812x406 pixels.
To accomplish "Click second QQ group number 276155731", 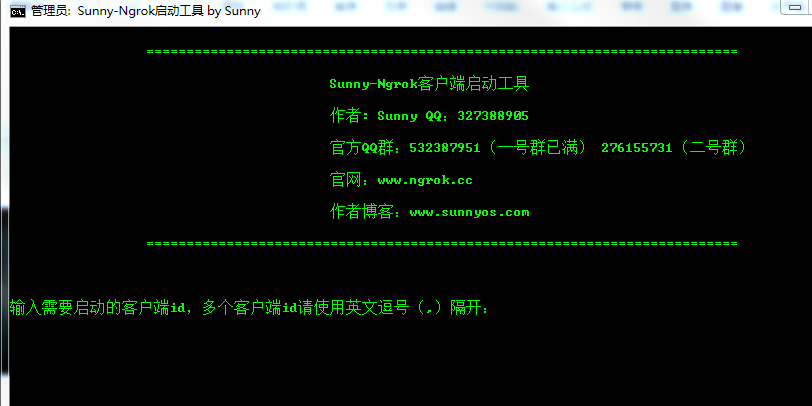I will click(x=636, y=148).
